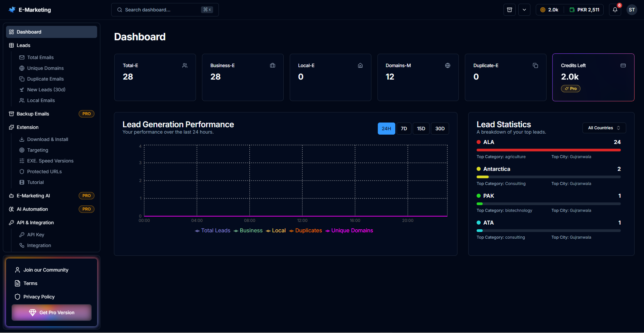Click the notification bell icon
The height and width of the screenshot is (333, 644).
pyautogui.click(x=615, y=10)
